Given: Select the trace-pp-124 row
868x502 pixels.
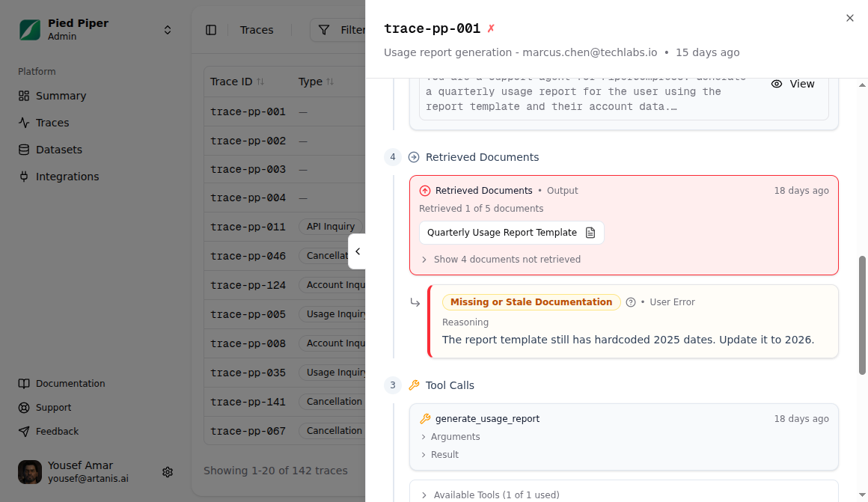Looking at the screenshot, I should [248, 285].
